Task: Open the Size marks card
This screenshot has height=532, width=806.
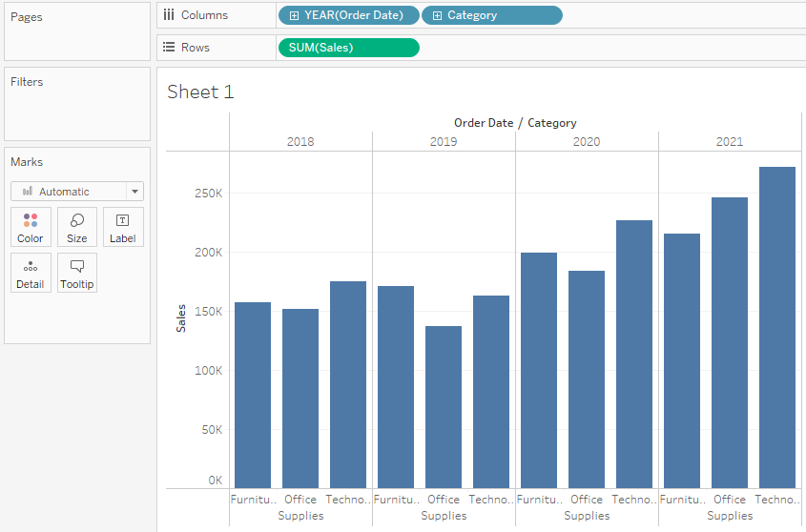Action: point(77,221)
